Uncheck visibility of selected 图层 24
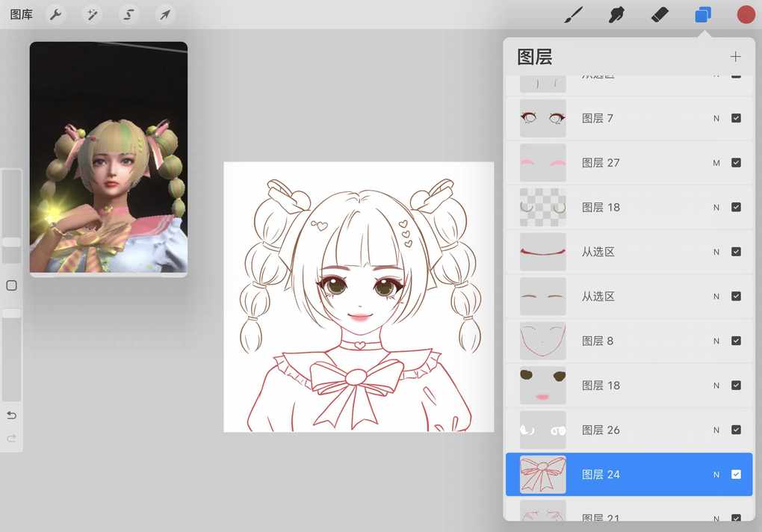This screenshot has width=762, height=532. [737, 474]
